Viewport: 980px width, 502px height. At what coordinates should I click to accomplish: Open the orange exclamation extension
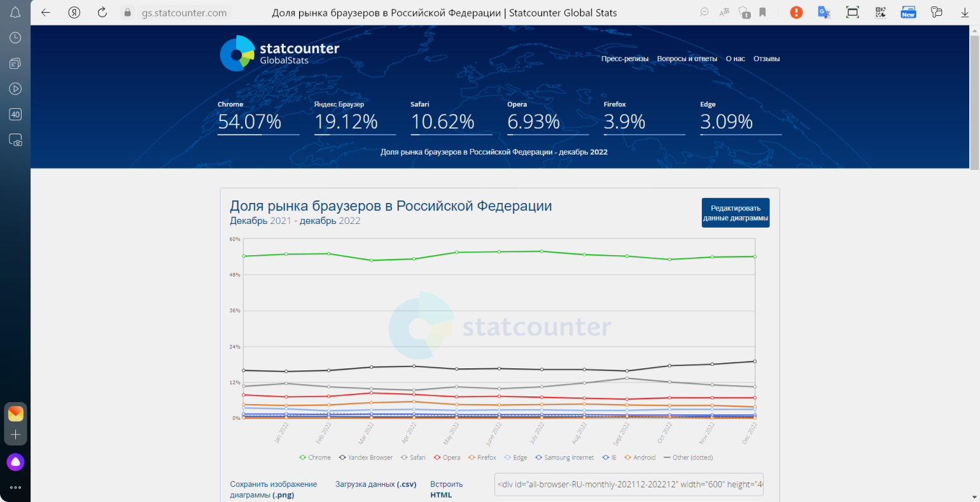pyautogui.click(x=796, y=12)
